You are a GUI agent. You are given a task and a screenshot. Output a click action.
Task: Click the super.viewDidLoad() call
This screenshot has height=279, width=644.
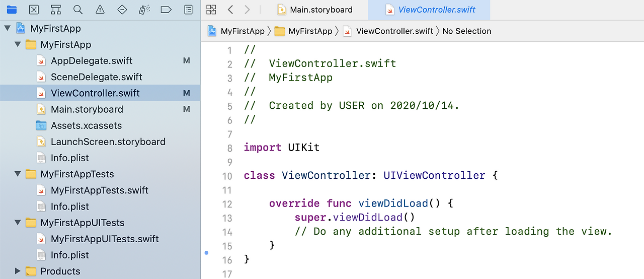point(355,218)
